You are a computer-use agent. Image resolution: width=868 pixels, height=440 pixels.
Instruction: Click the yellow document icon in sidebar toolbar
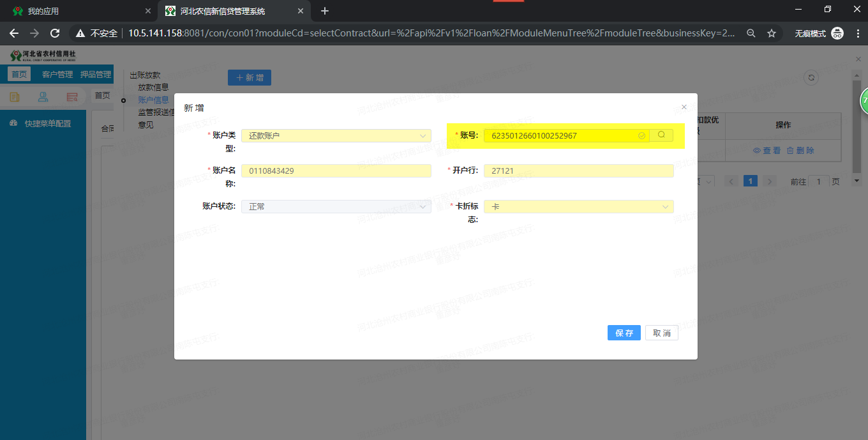15,97
